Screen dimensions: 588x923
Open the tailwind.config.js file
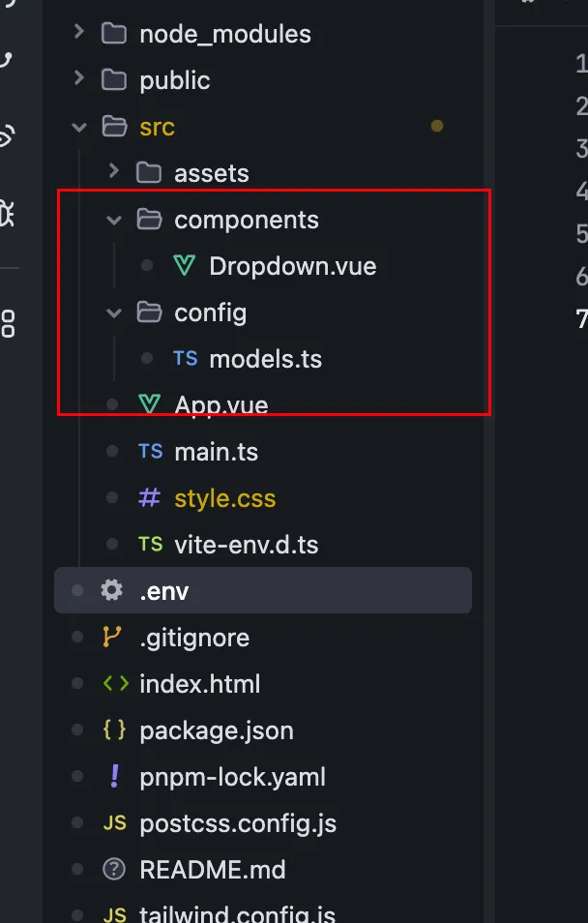coord(237,914)
